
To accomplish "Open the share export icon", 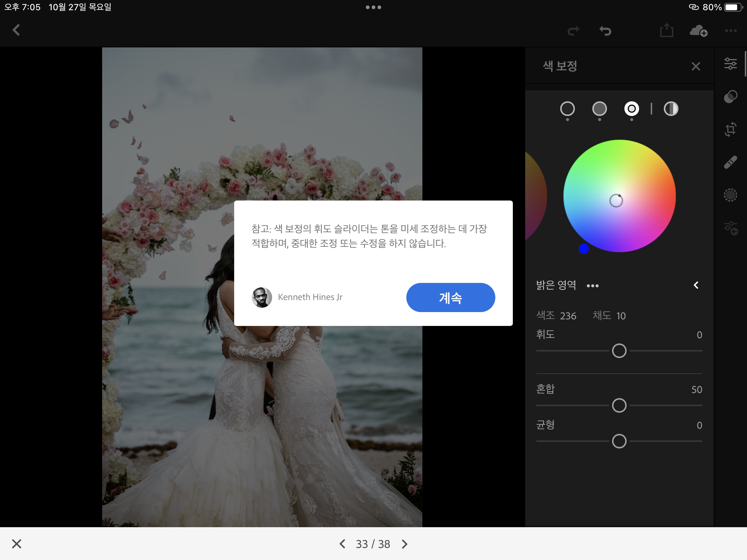I will click(x=666, y=31).
